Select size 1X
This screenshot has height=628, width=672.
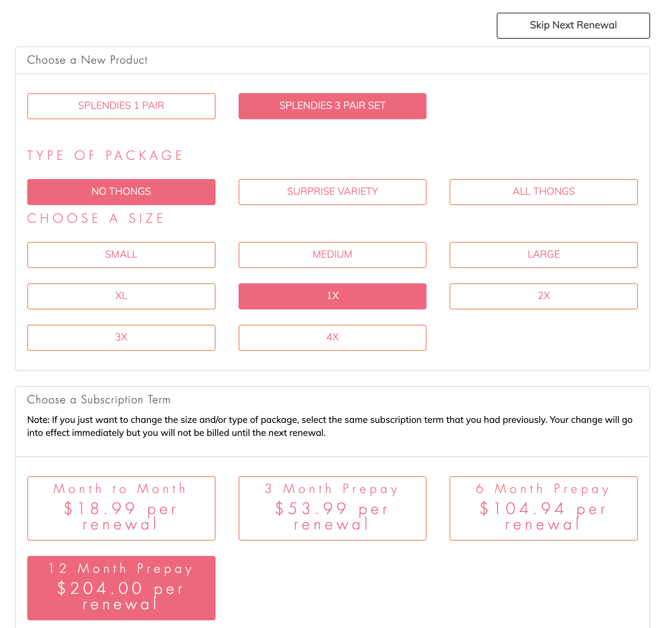coord(332,296)
